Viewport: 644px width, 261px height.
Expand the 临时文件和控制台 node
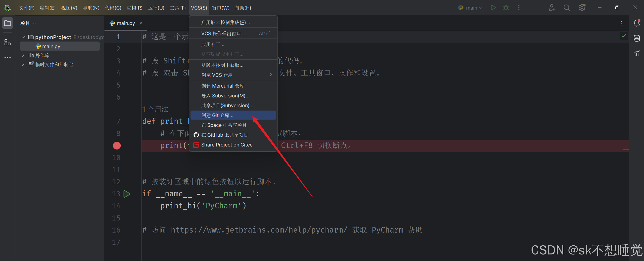[23, 64]
